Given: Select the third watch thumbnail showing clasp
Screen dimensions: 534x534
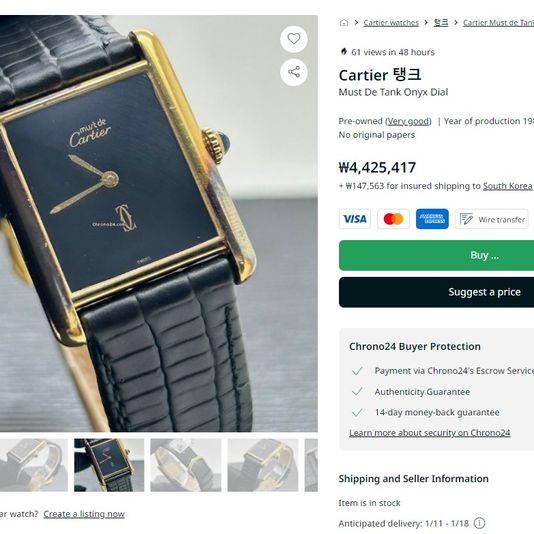Looking at the screenshot, I should 186,465.
